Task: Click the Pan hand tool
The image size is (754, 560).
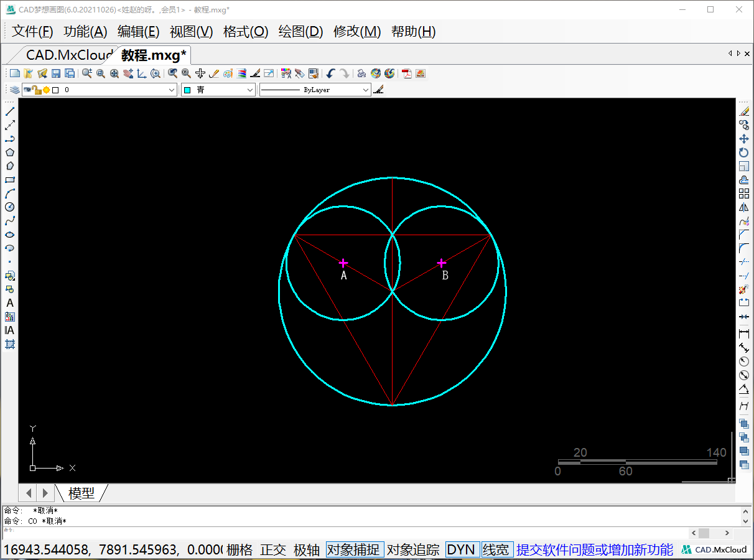Action: point(128,73)
